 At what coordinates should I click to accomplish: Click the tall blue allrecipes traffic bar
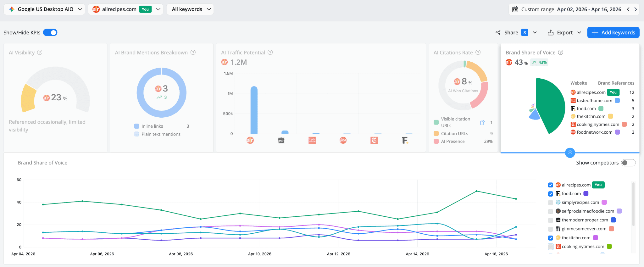[x=254, y=110]
